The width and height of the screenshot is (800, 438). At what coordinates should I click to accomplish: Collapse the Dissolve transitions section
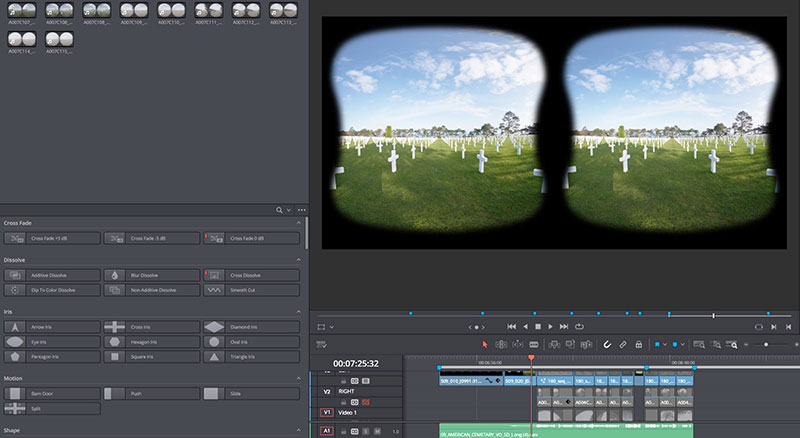pos(299,260)
